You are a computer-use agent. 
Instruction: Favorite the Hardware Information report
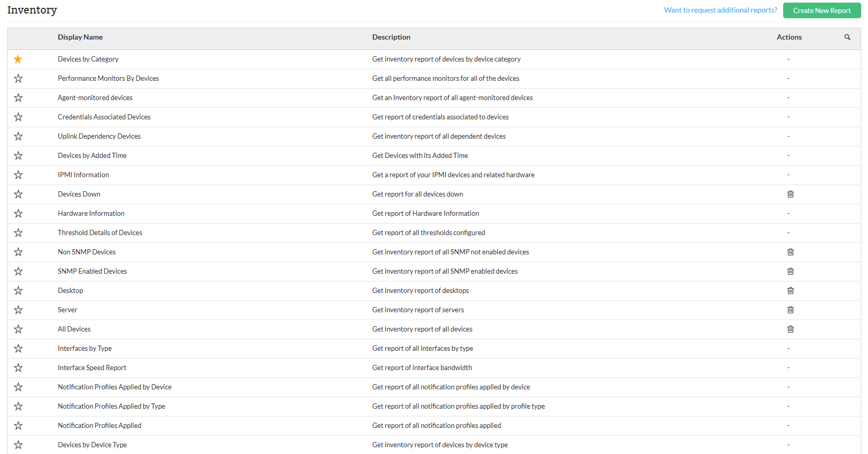18,213
